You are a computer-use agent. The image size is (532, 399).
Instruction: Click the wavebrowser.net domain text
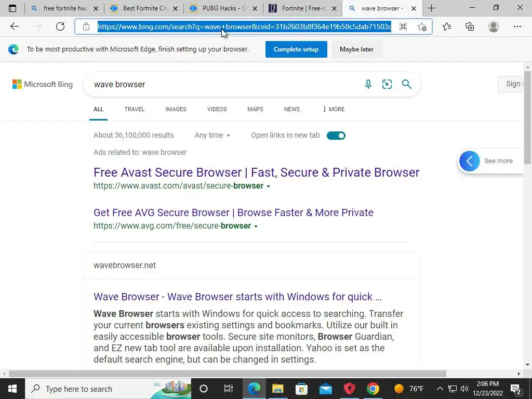pos(125,265)
